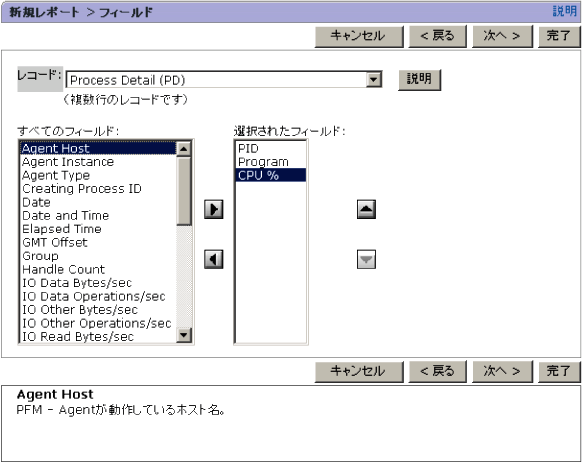Select Program in selected fields list
This screenshot has height=463, width=582.
click(x=271, y=162)
